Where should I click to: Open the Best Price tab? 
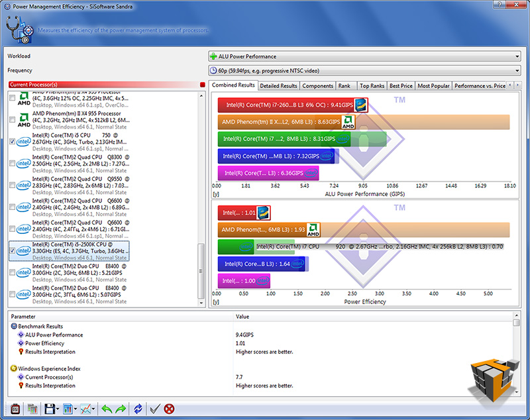[401, 86]
